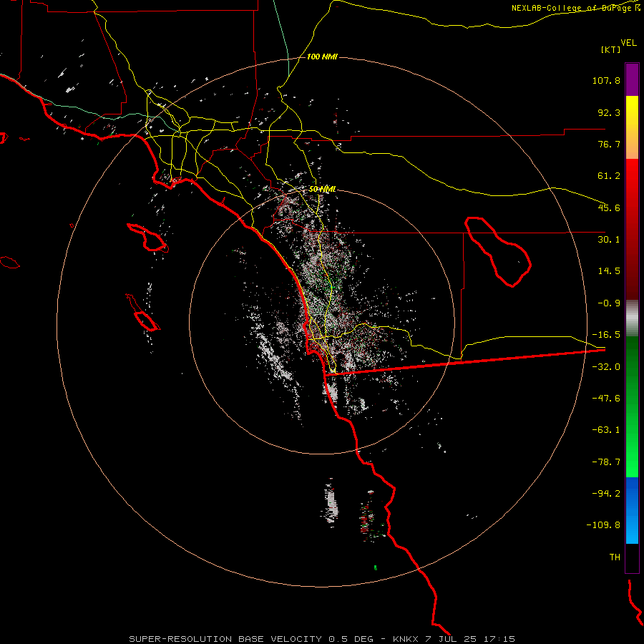Select the -47.6 legend value
This screenshot has height=644, width=644.
606,399
